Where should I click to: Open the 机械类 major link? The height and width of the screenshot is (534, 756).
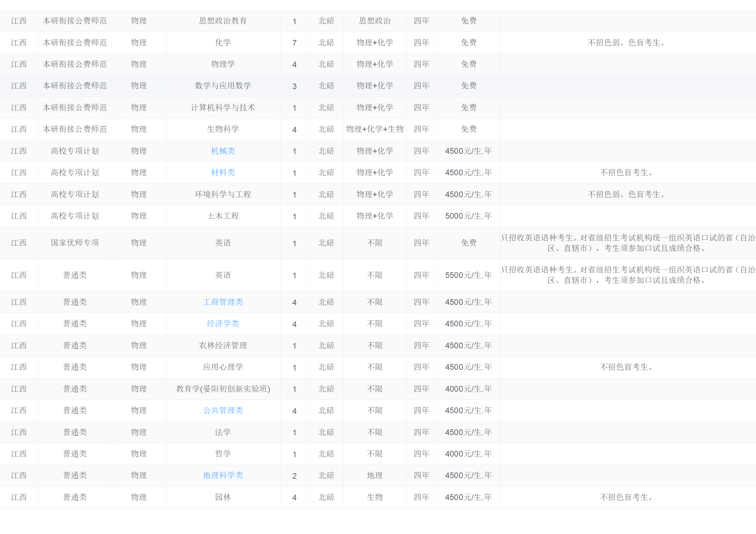tap(223, 151)
